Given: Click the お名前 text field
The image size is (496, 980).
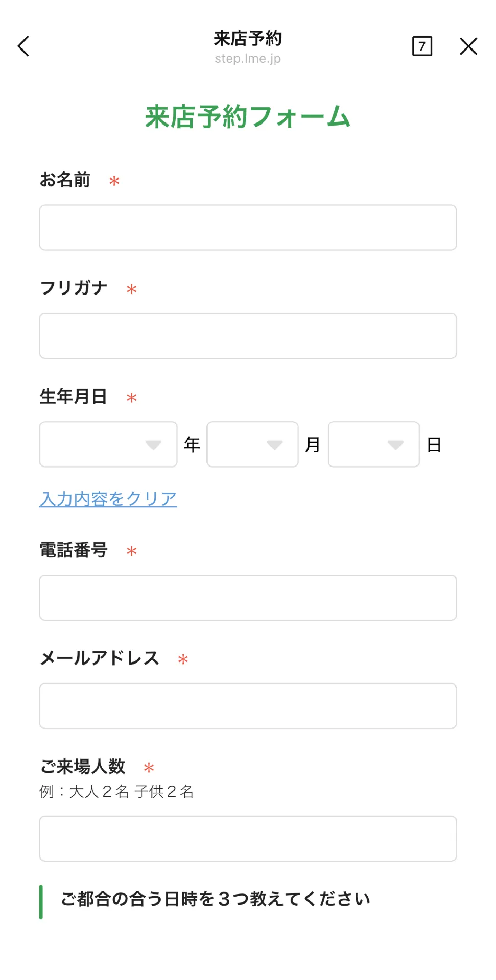Looking at the screenshot, I should 248,228.
